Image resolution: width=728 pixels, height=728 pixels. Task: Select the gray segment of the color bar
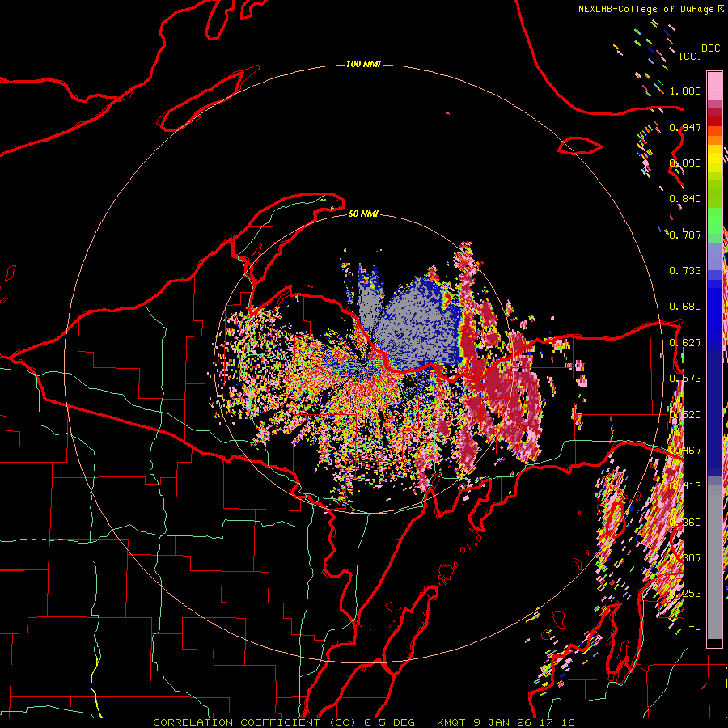tap(714, 562)
